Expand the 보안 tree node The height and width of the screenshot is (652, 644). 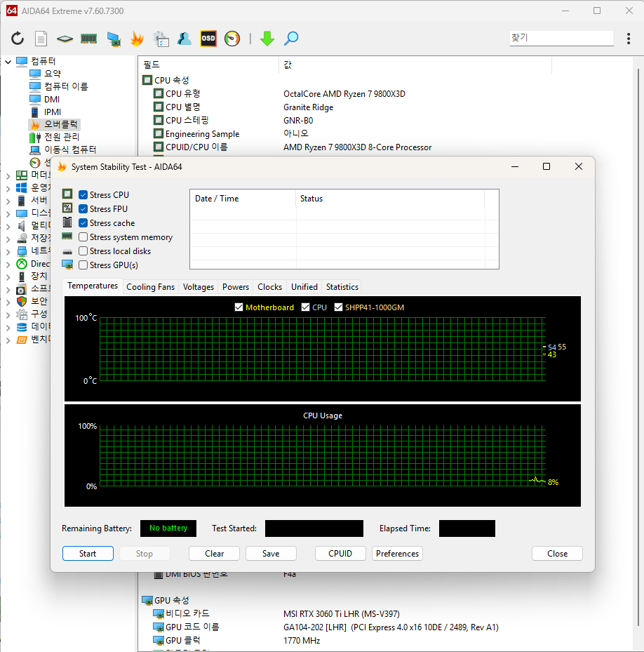[x=8, y=302]
